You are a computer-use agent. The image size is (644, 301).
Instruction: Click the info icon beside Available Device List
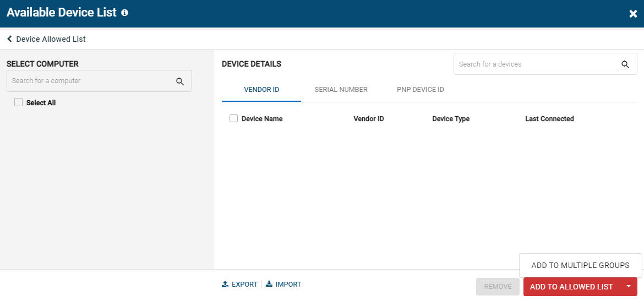point(125,13)
